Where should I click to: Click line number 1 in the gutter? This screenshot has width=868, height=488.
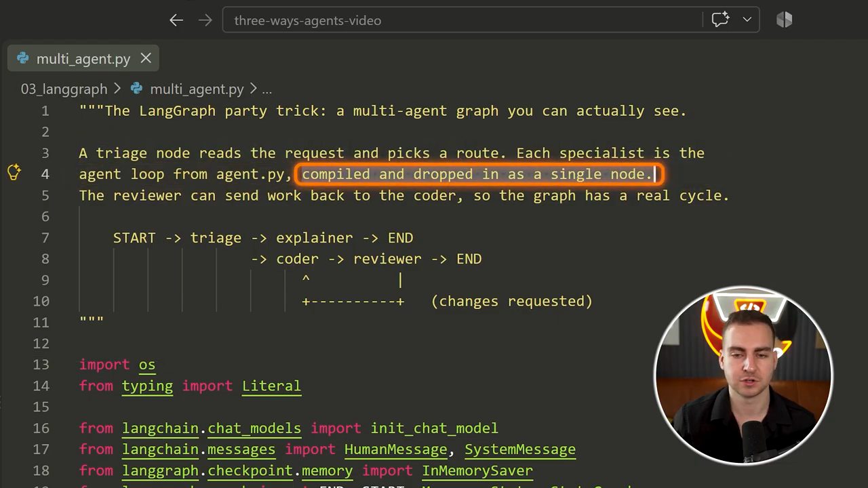(x=45, y=110)
